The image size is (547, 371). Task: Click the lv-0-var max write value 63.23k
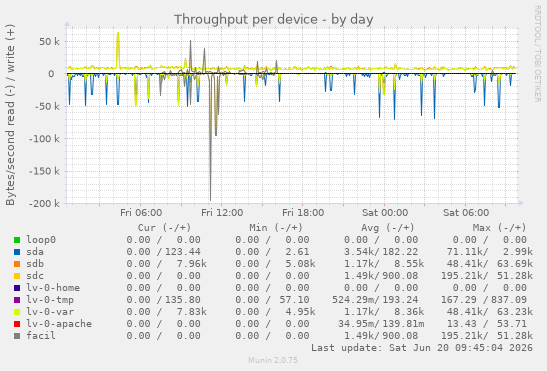click(515, 312)
